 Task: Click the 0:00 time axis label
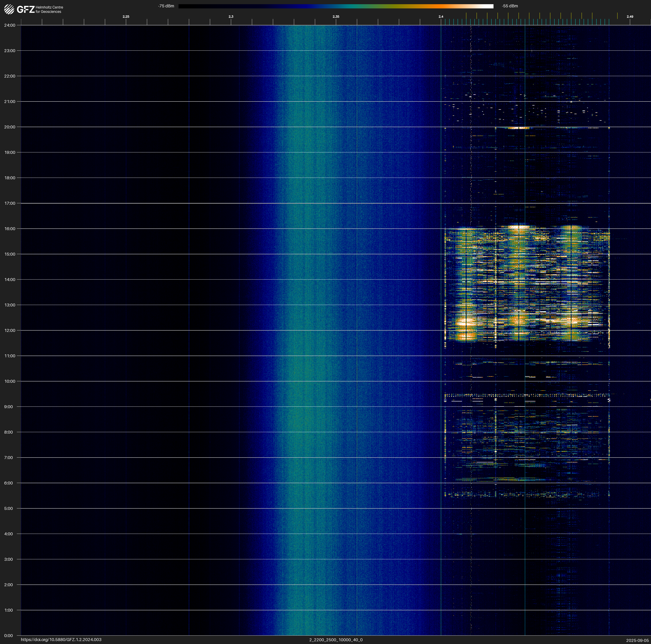8,636
